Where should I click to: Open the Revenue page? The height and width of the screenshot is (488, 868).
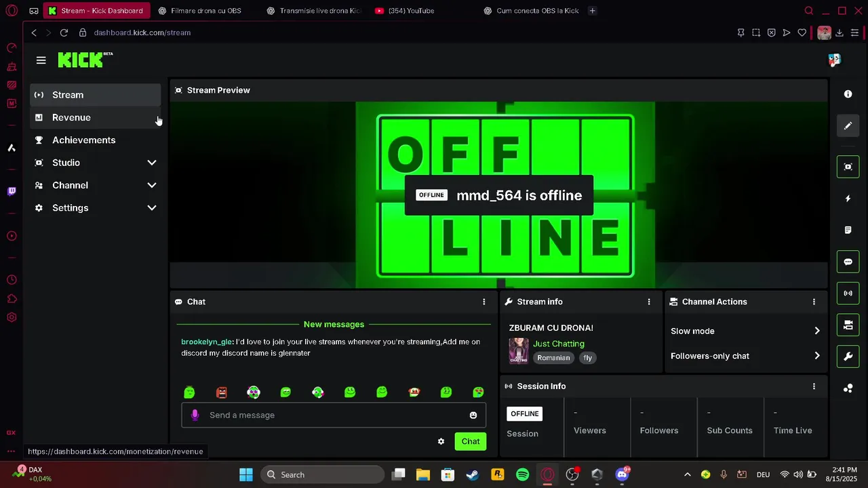pos(95,117)
